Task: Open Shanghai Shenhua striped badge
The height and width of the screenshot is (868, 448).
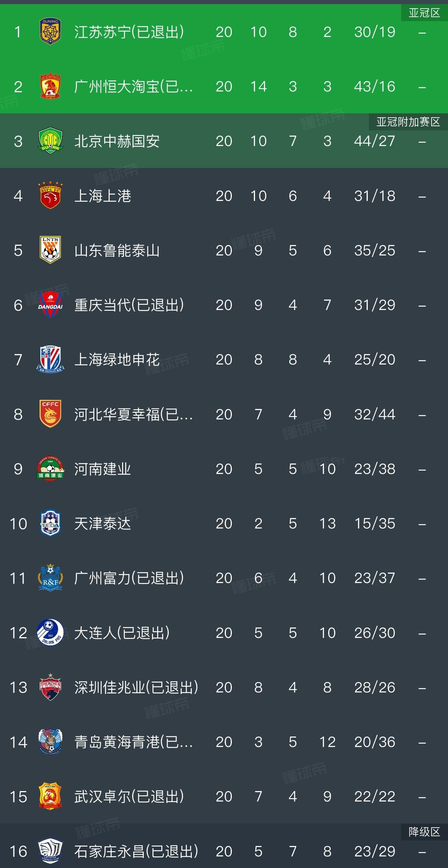Action: (50, 359)
